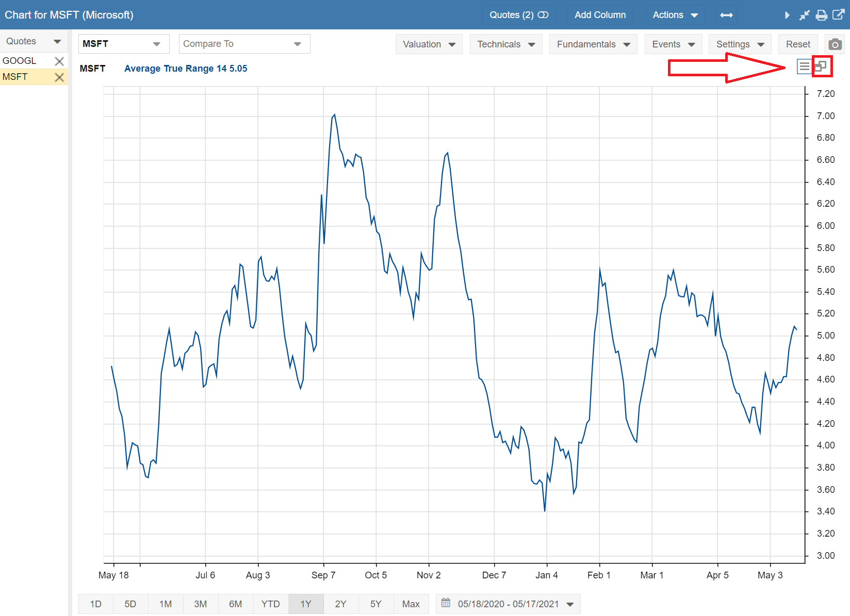Switch to the YTD time range

click(270, 604)
